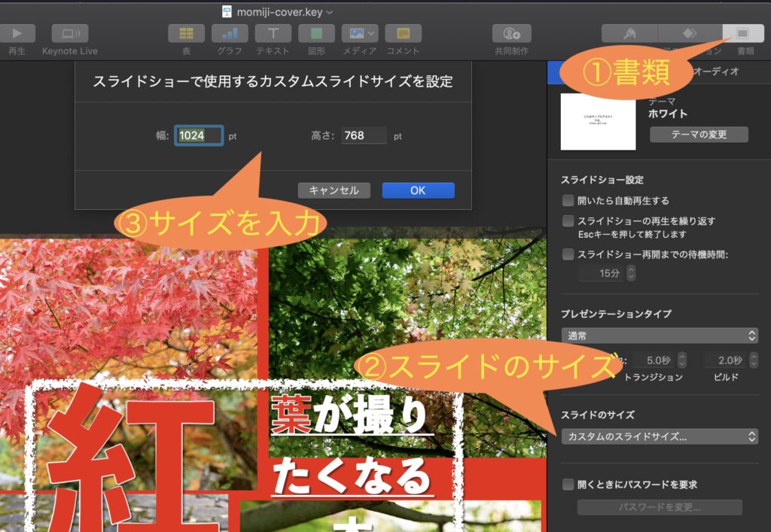Click the 5.0秒 transition delay field
This screenshot has width=771, height=532.
pos(653,360)
